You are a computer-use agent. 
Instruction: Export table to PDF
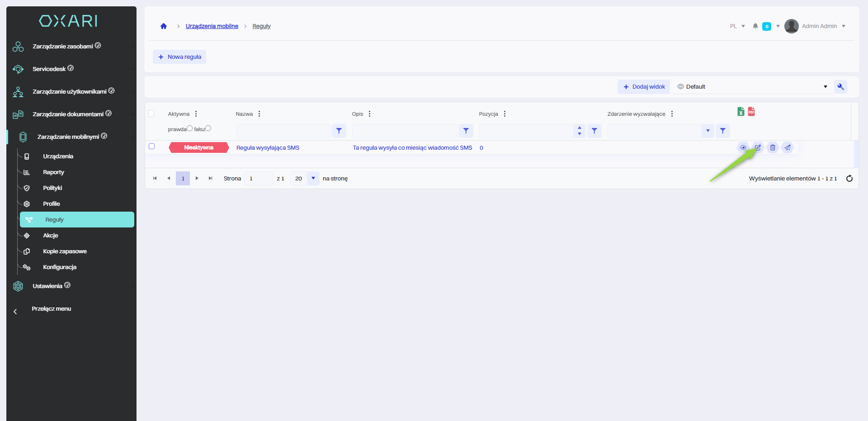751,112
